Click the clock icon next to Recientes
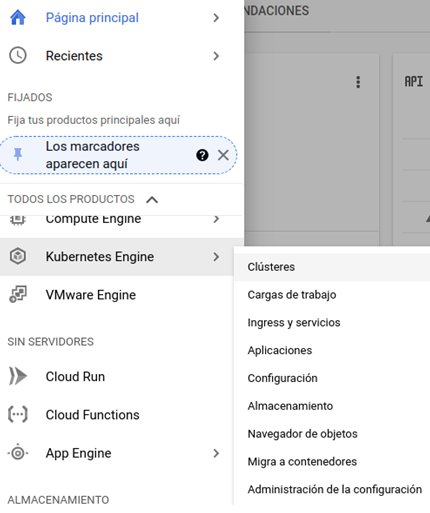Image resolution: width=430 pixels, height=513 pixels. tap(18, 55)
